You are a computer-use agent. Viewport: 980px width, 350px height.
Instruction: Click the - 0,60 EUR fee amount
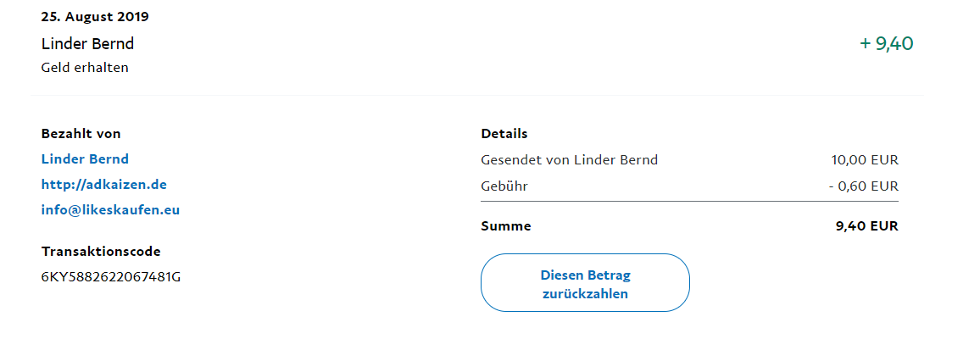pyautogui.click(x=863, y=186)
